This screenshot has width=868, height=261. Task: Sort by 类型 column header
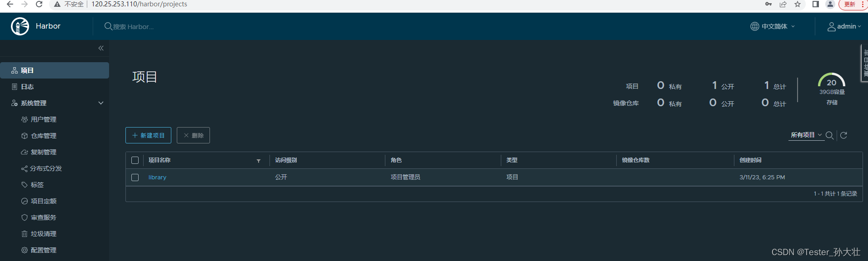tap(512, 160)
